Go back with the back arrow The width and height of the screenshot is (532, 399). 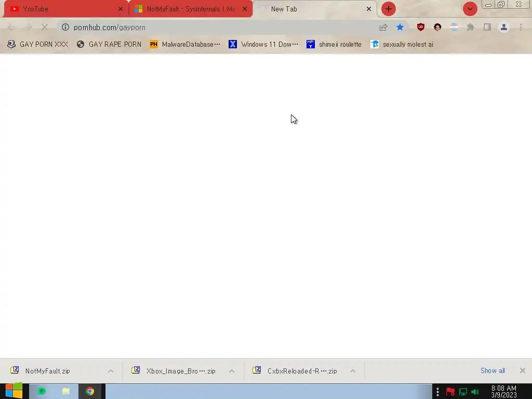(x=11, y=27)
